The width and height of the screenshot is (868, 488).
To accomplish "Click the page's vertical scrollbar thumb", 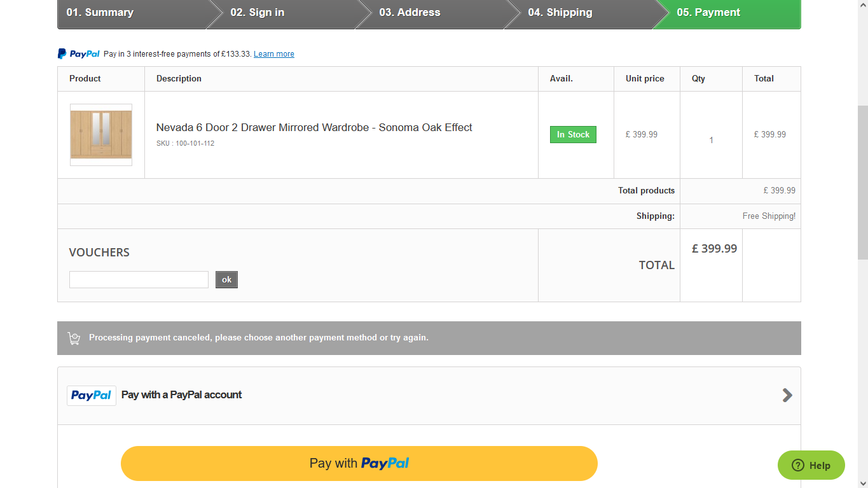I will (x=862, y=183).
